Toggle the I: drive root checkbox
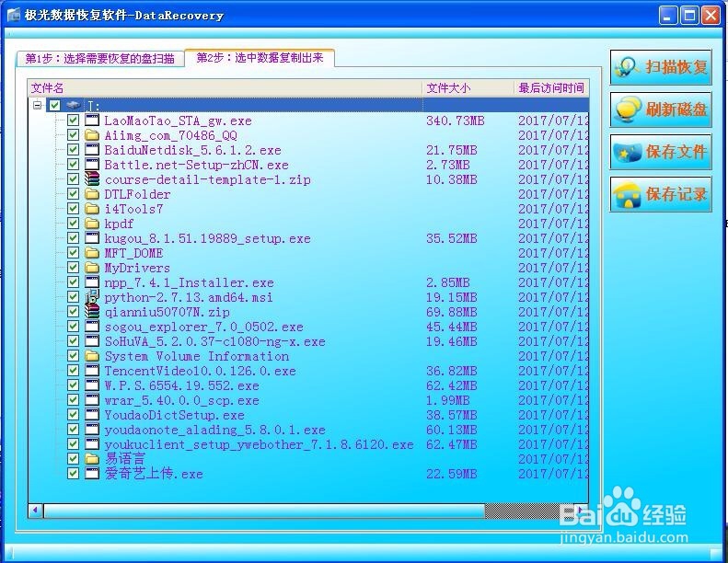Screen dimensions: 728x563 (55, 106)
